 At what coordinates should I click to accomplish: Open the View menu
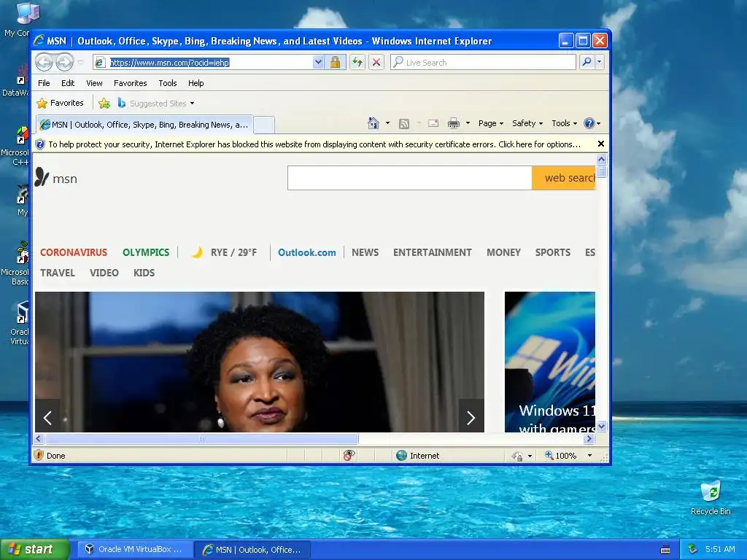tap(94, 83)
